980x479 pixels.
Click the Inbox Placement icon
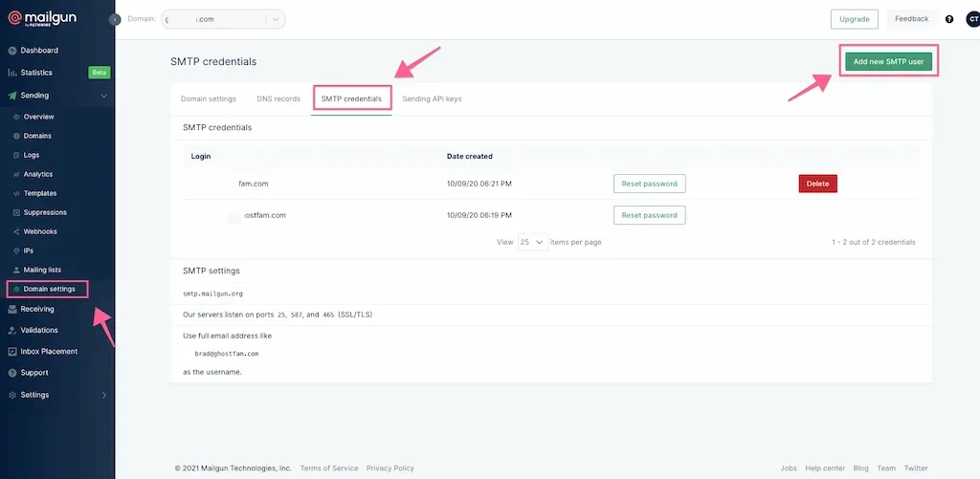point(11,352)
